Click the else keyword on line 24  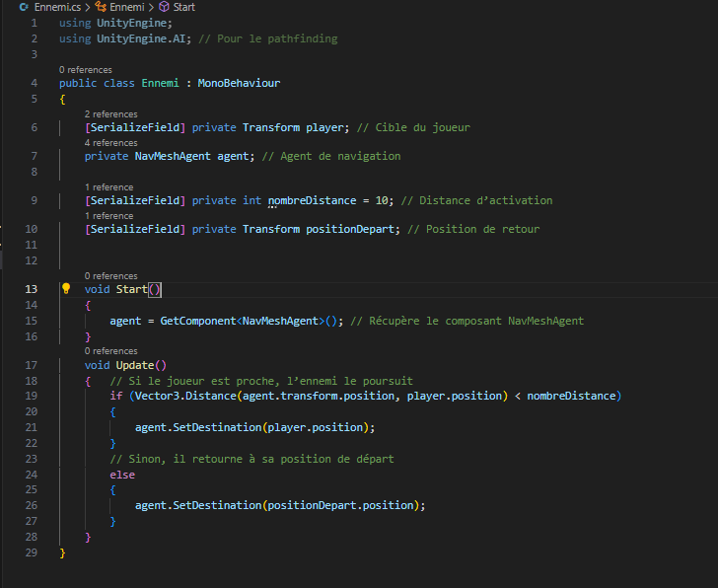pos(122,475)
